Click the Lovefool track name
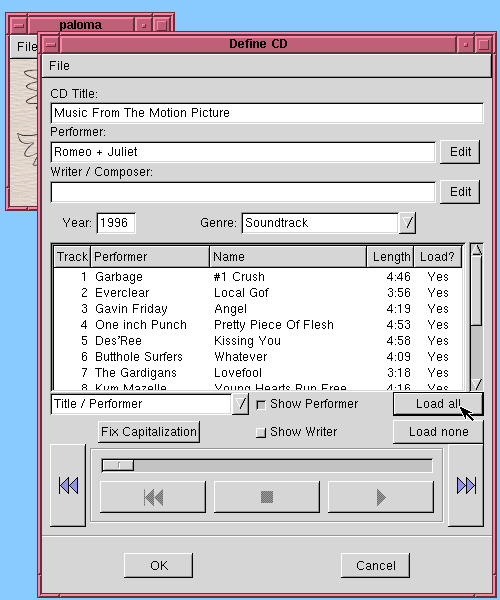This screenshot has width=500, height=600. (238, 373)
